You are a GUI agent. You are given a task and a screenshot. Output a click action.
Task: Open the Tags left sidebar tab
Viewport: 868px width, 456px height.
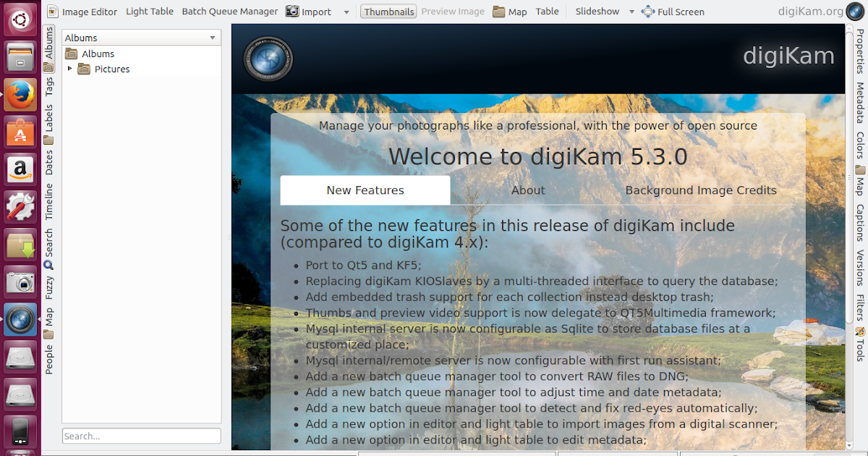pos(48,87)
